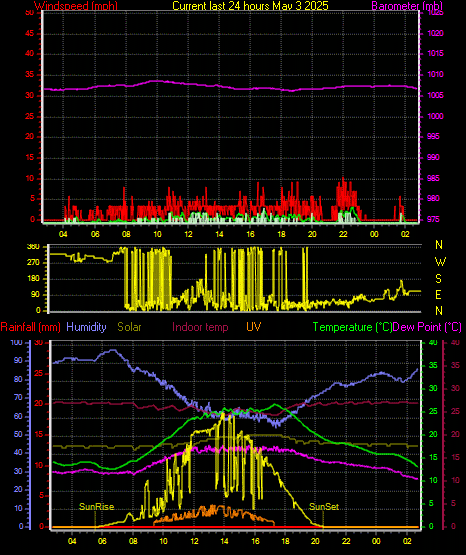Click the 100 humidity scale value
The height and width of the screenshot is (555, 466).
(x=17, y=342)
